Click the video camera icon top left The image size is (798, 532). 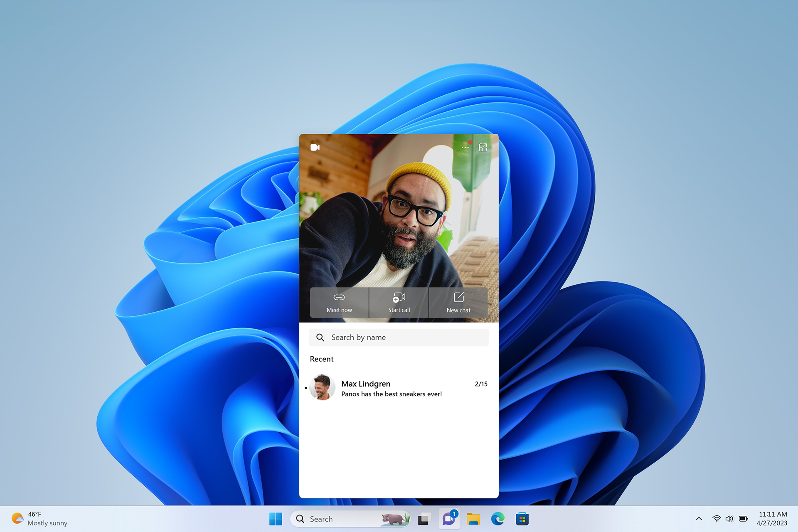click(315, 148)
